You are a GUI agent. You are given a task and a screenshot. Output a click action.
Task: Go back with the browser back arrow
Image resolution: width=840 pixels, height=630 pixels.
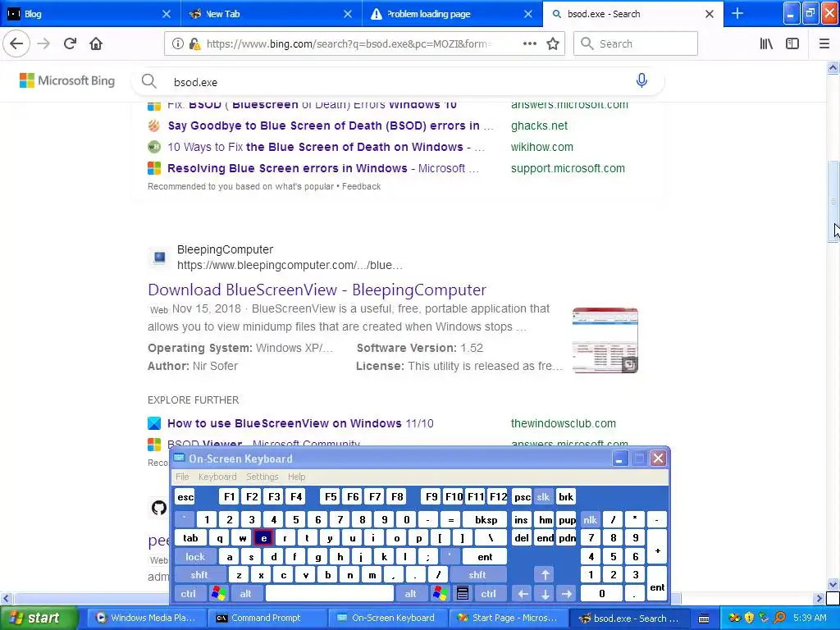(16, 44)
